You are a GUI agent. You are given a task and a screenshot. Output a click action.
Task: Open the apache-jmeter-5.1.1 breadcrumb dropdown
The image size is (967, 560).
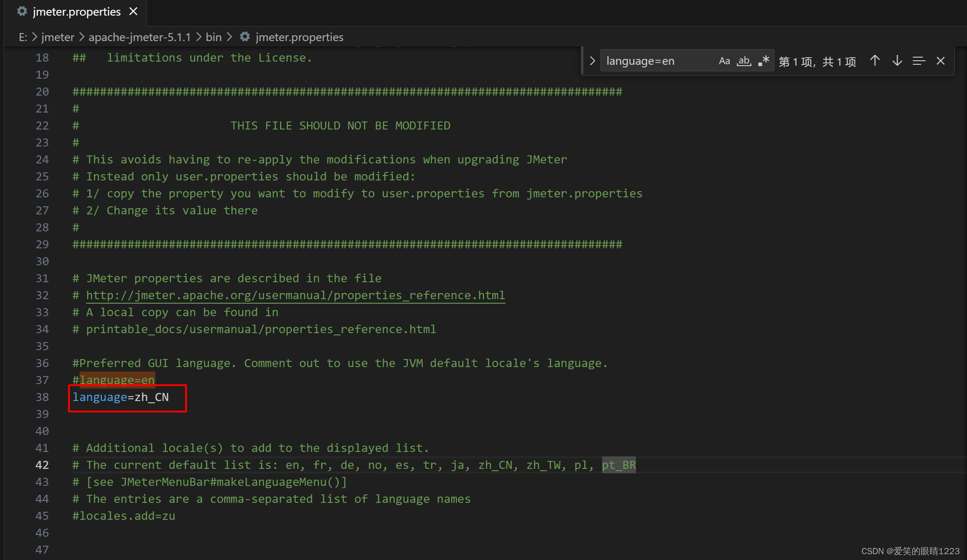[139, 37]
